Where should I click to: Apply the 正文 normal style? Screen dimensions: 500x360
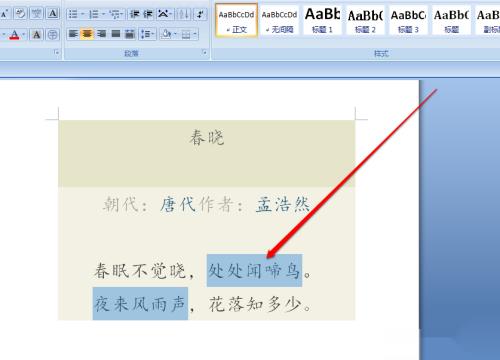point(236,19)
